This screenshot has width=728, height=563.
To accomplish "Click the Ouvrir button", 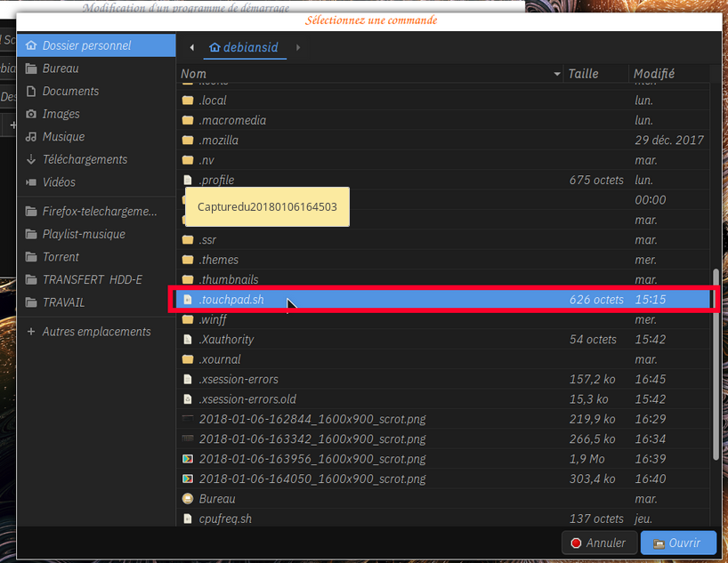I will click(678, 543).
